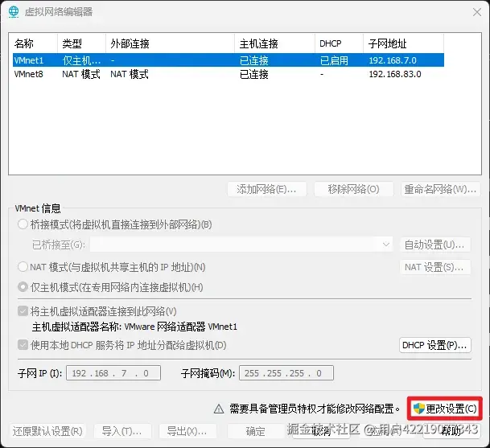490x448 pixels.
Task: Click the NAT 模式 type cell of VMnet8
Action: (81, 74)
